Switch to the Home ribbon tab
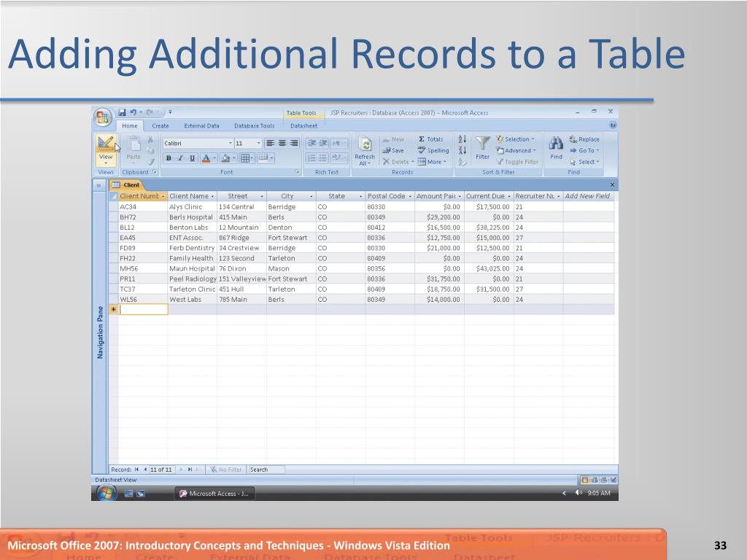The image size is (747, 560). tap(130, 125)
